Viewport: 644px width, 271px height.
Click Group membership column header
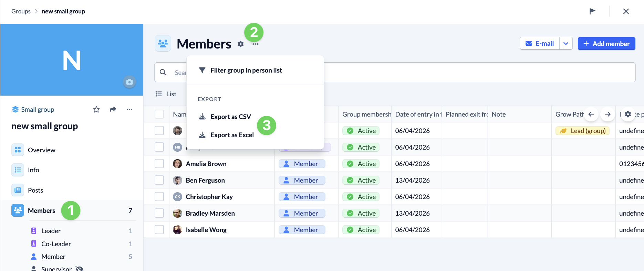tap(365, 114)
